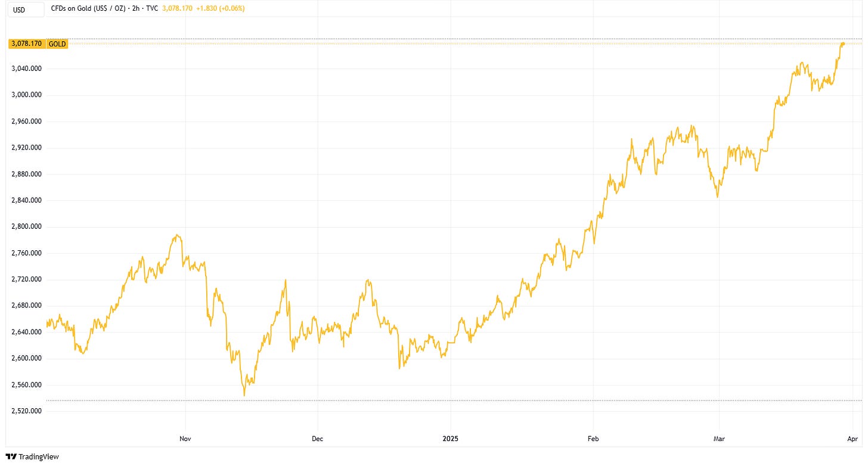Click the 3,078.170 current price tag
Viewport: 868px width, 466px height.
point(26,44)
